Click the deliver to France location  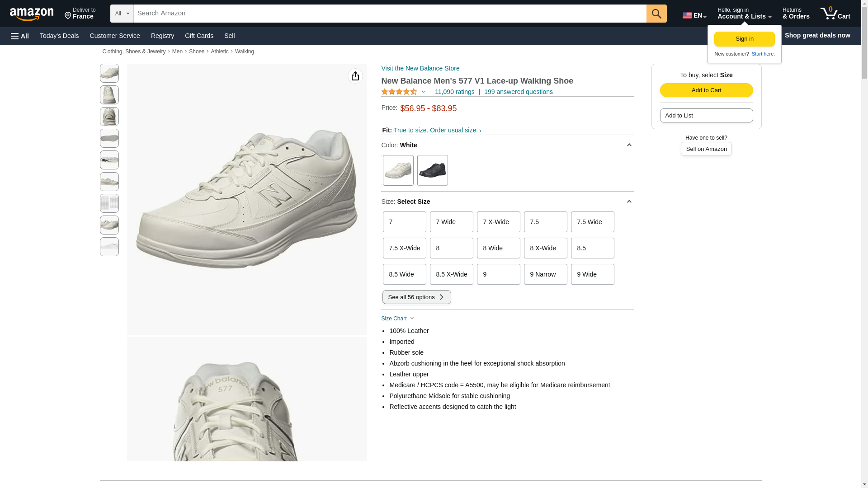click(80, 14)
